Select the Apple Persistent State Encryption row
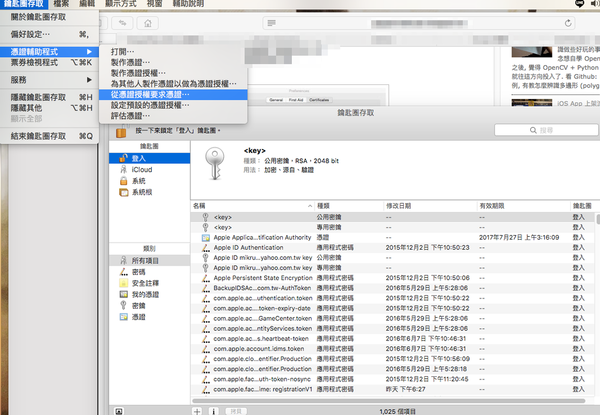 coord(393,278)
